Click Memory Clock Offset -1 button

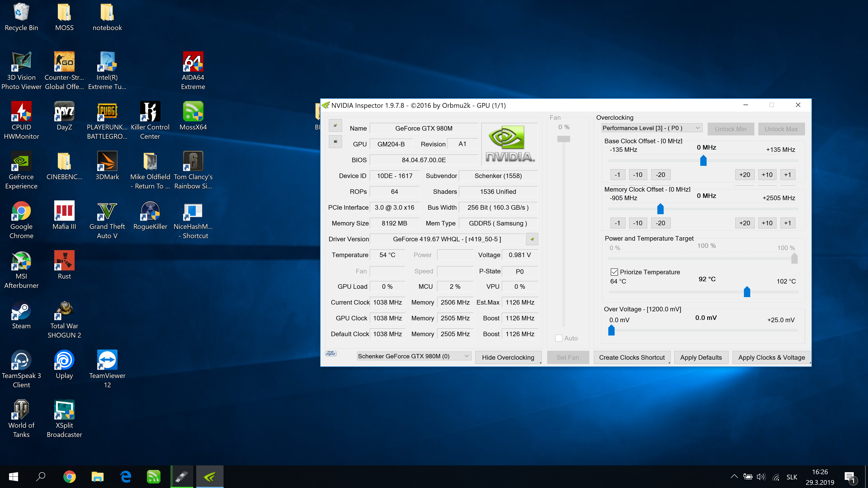(617, 223)
